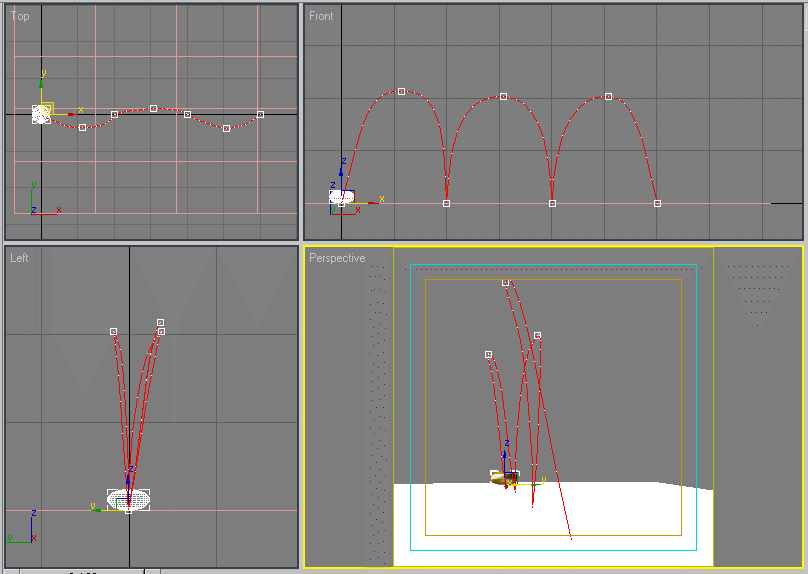Select last key at Top view trajectory end
This screenshot has width=808, height=574.
[260, 114]
